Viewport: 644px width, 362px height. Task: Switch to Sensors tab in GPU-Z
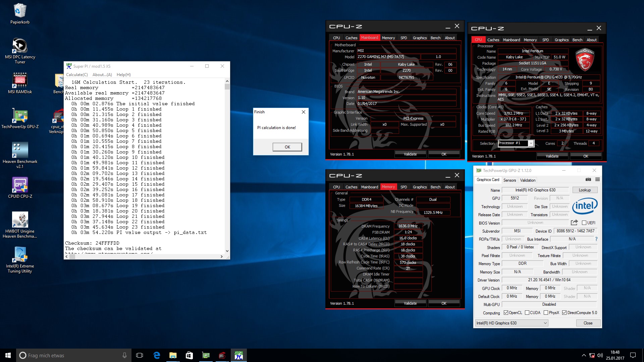pos(509,180)
